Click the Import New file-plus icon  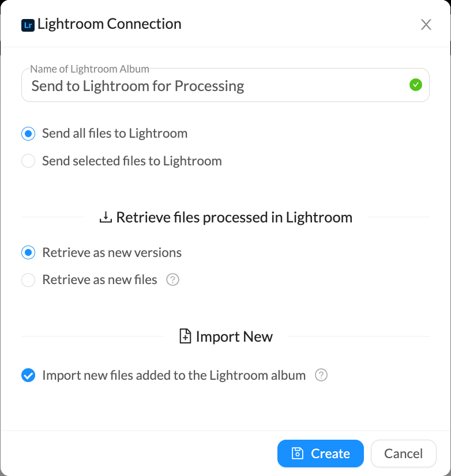click(185, 337)
